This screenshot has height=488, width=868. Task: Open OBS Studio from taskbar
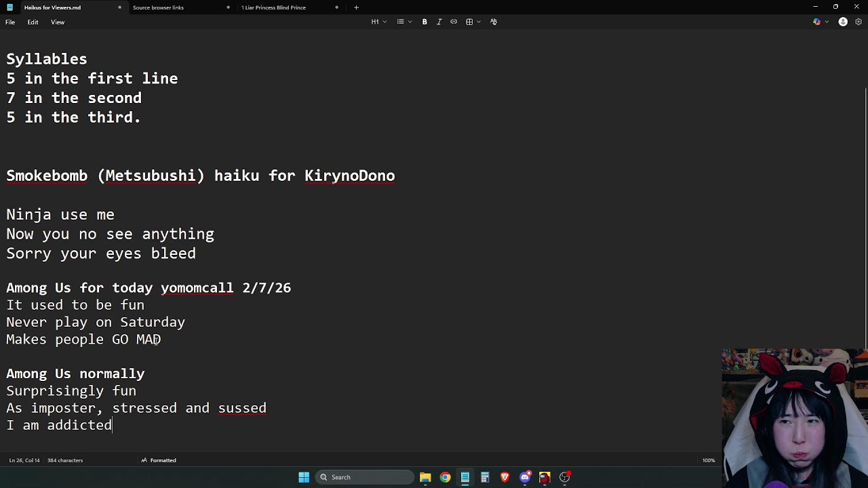click(x=564, y=477)
